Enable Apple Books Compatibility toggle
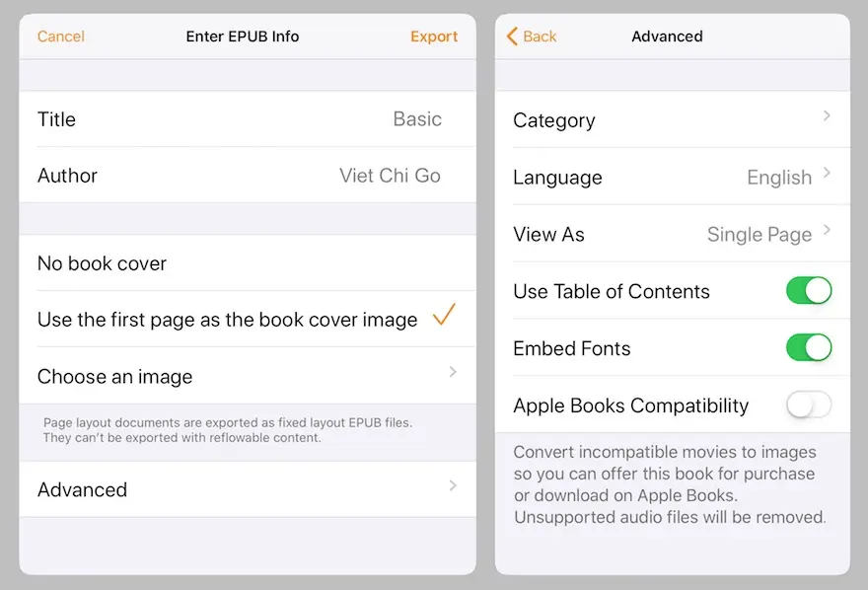 (809, 406)
